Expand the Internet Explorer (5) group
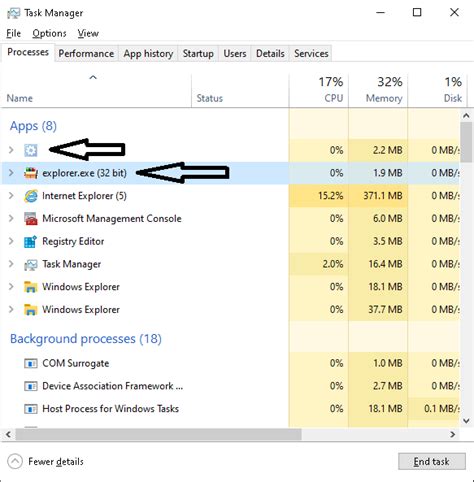Viewport: 474px width, 482px height. [11, 196]
